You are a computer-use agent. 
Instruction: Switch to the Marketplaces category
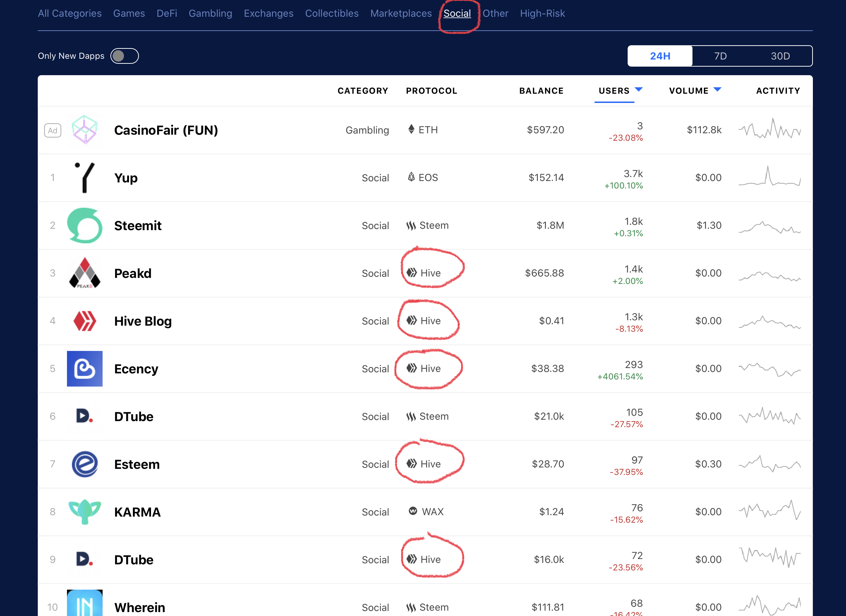[401, 14]
